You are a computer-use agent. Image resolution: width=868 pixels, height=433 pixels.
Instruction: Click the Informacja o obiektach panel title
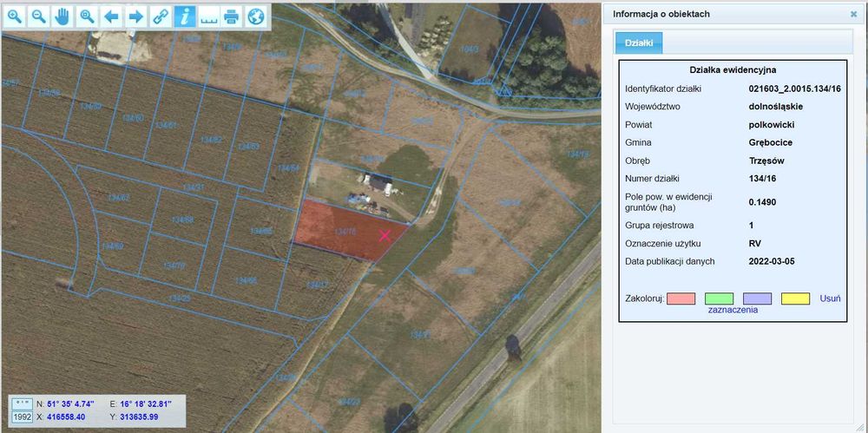point(661,14)
